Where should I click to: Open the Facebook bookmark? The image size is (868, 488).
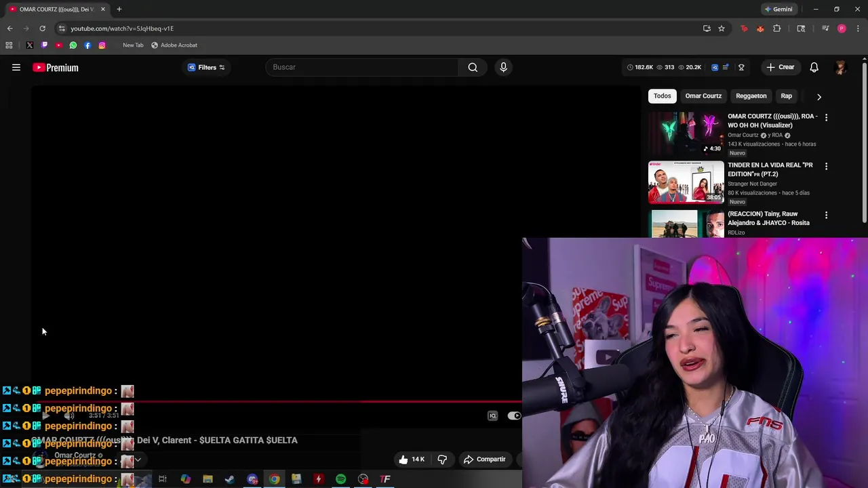pos(87,45)
